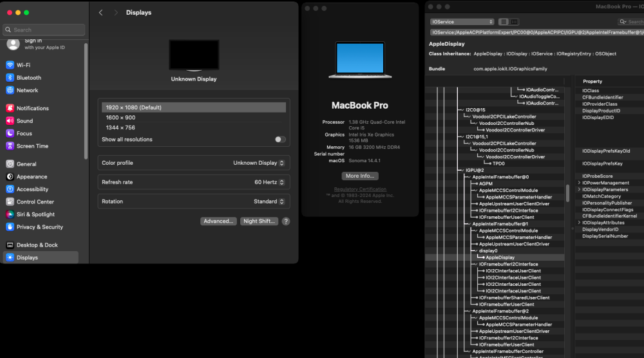The width and height of the screenshot is (644, 358).
Task: Open the Refresh rate dropdown
Action: coord(269,182)
